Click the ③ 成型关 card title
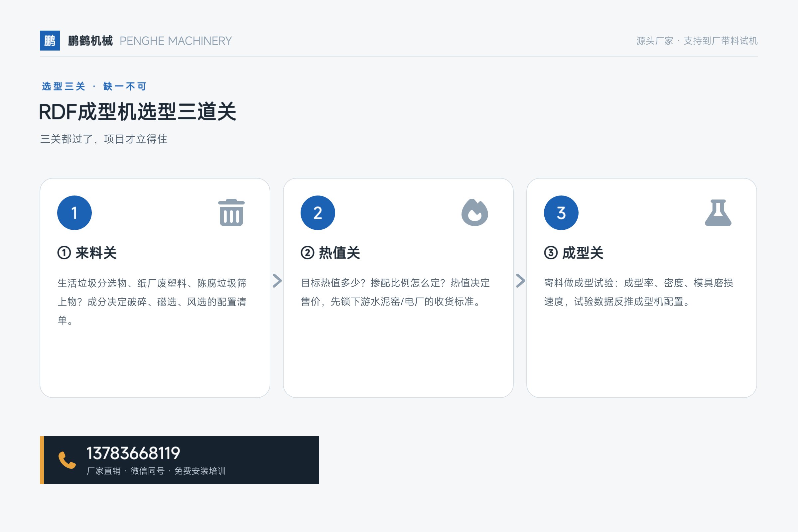This screenshot has height=532, width=798. (573, 253)
